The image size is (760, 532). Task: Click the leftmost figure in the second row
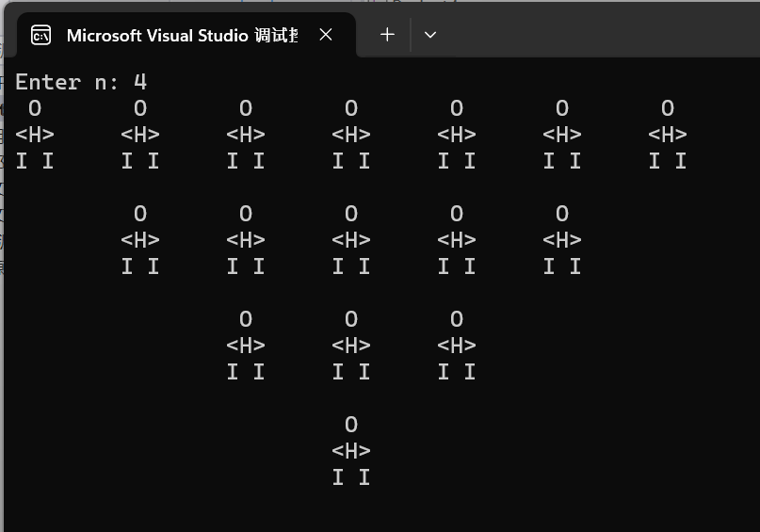point(140,240)
